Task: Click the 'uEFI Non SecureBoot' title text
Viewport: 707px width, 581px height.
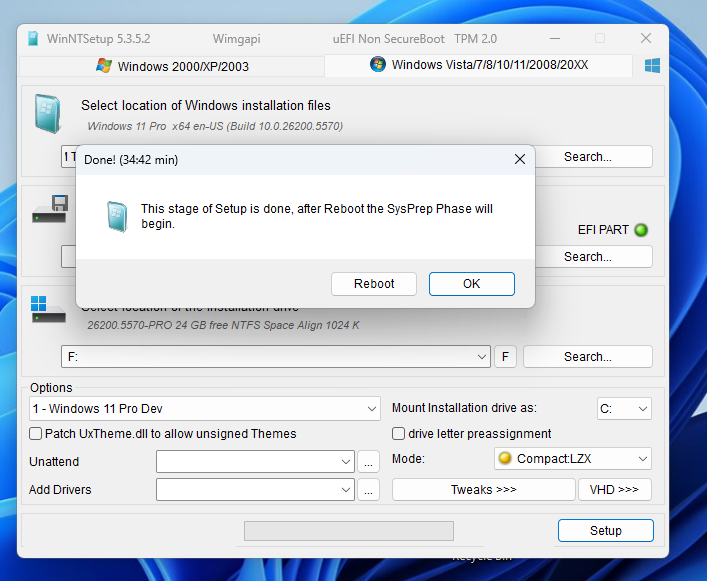Action: 389,39
